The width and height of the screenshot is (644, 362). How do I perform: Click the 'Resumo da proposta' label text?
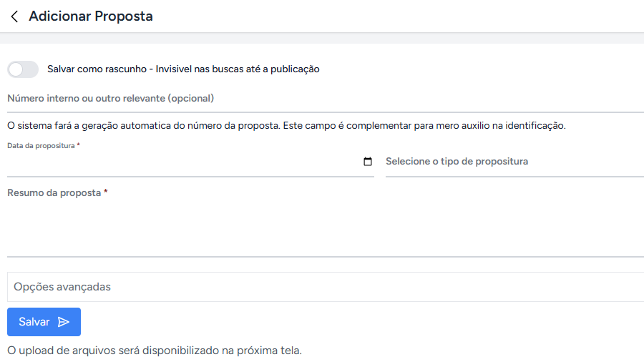54,193
